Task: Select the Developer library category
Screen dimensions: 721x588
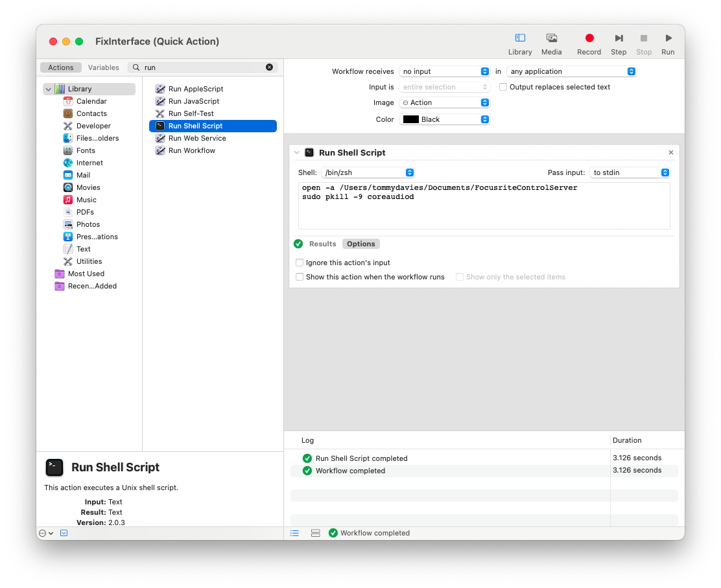Action: click(x=93, y=126)
